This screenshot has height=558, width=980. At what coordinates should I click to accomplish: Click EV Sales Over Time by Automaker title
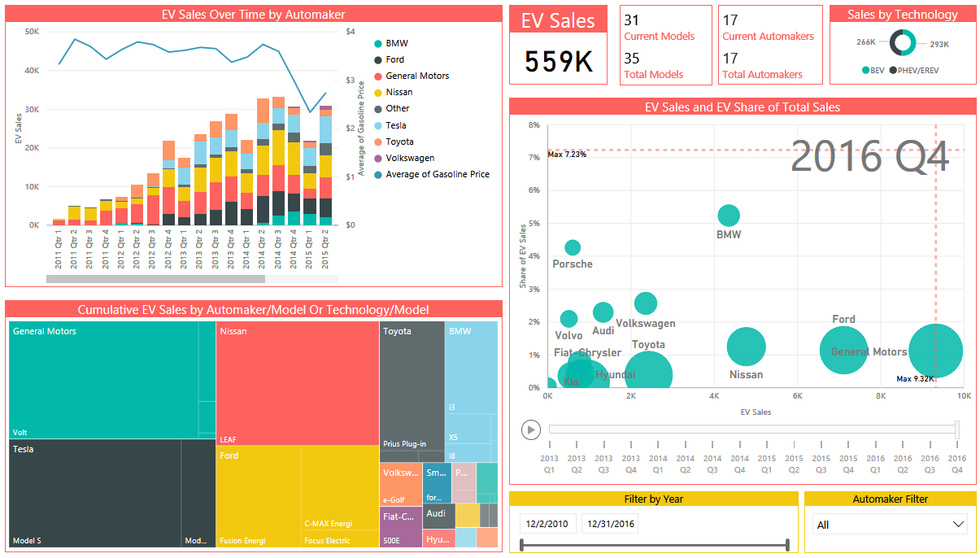pos(254,14)
